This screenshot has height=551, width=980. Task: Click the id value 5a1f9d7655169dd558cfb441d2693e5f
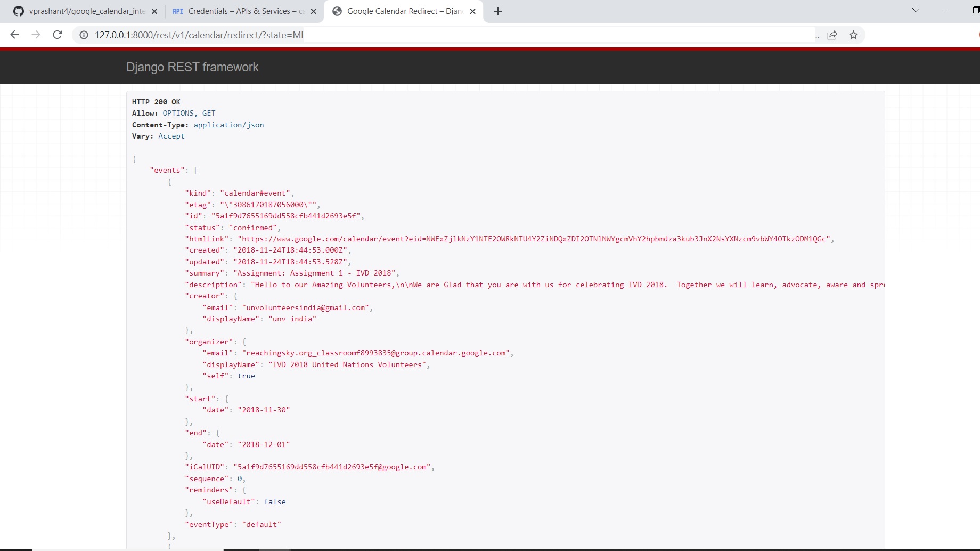(x=287, y=216)
